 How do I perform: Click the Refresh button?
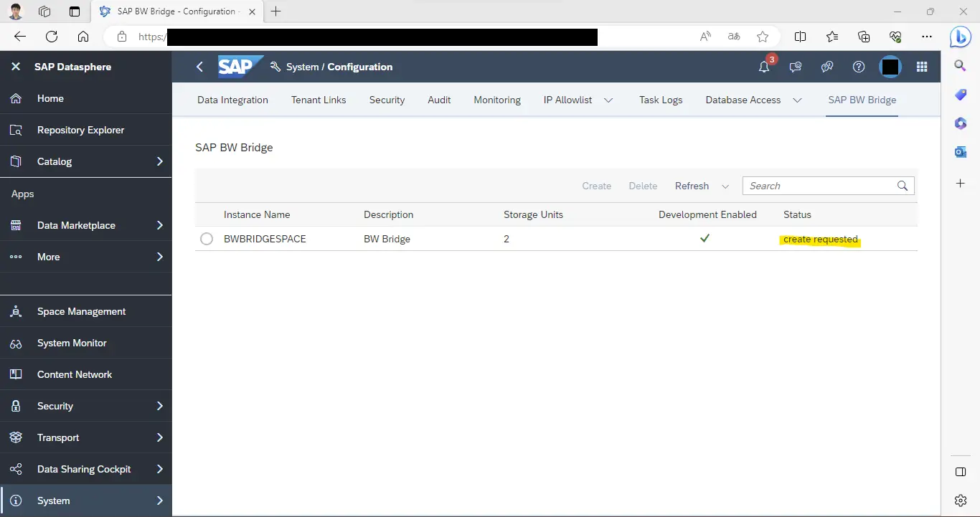692,186
